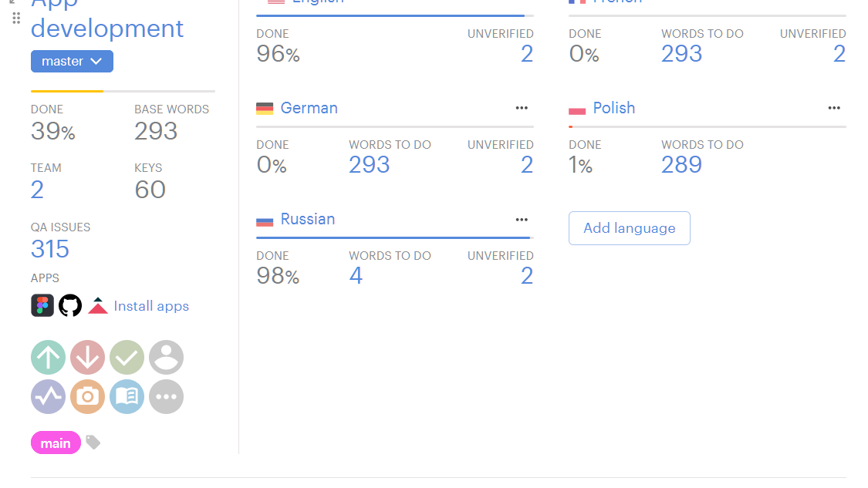This screenshot has width=868, height=488.
Task: Click the green Upload arrow icon
Action: point(48,358)
